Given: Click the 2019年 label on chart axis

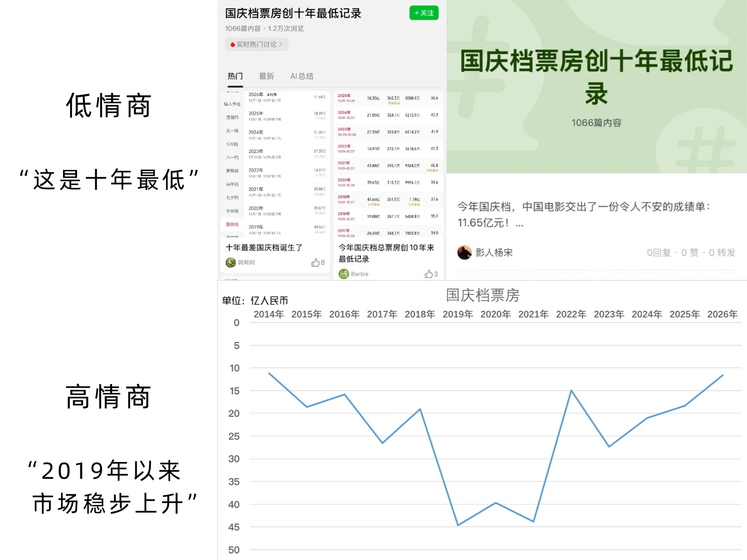Looking at the screenshot, I should (x=458, y=314).
